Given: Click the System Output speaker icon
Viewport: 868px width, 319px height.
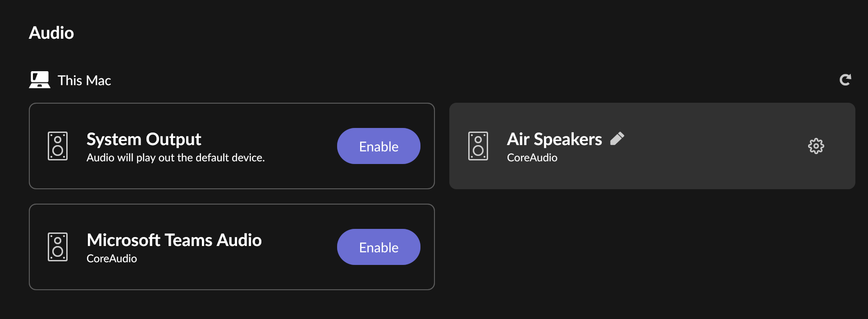Looking at the screenshot, I should 58,146.
